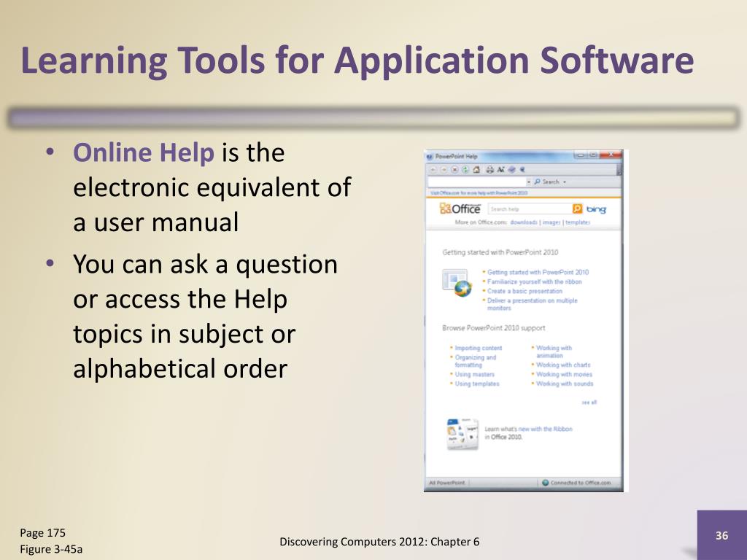Click the orange Bing search button
Viewport: 747px width, 560px height.
click(577, 209)
